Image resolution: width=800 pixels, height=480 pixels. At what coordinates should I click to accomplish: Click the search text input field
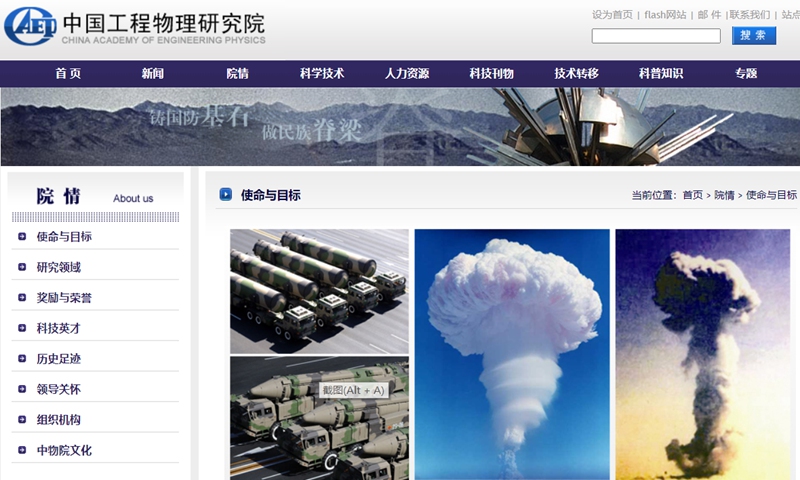(655, 36)
